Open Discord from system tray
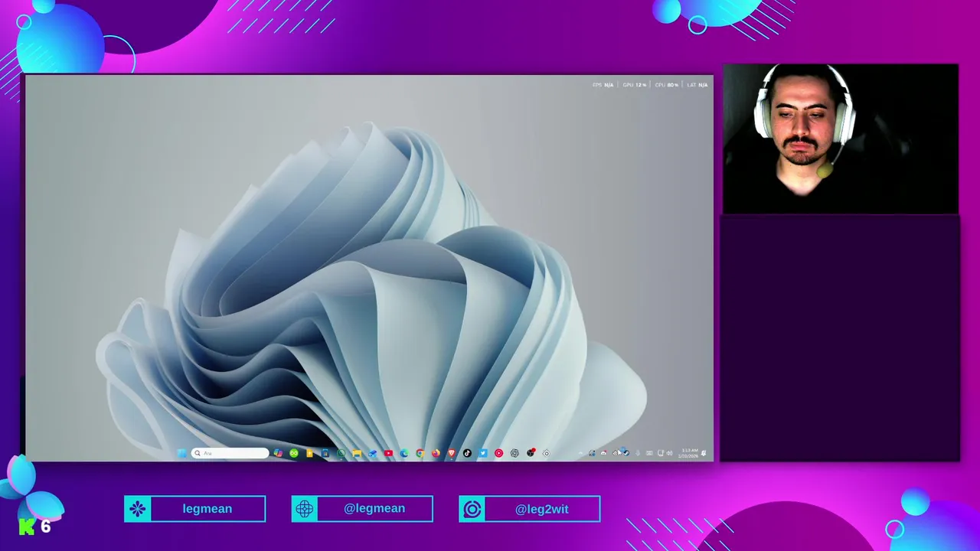The height and width of the screenshot is (551, 980). [603, 453]
